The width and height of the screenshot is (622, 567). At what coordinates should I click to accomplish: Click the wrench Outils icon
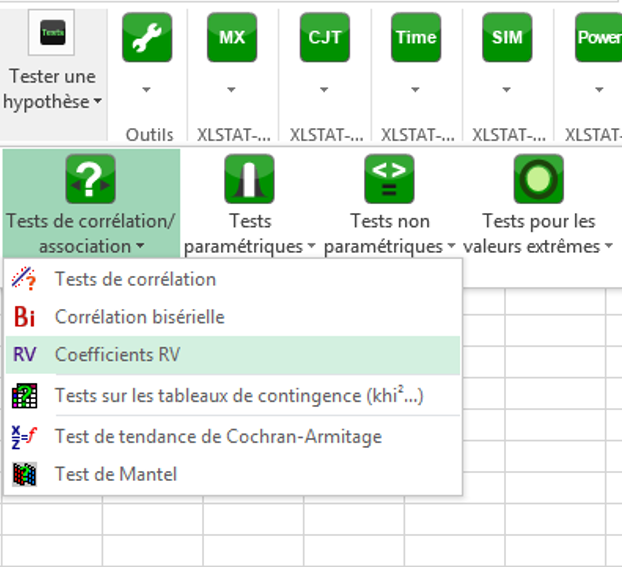click(147, 37)
